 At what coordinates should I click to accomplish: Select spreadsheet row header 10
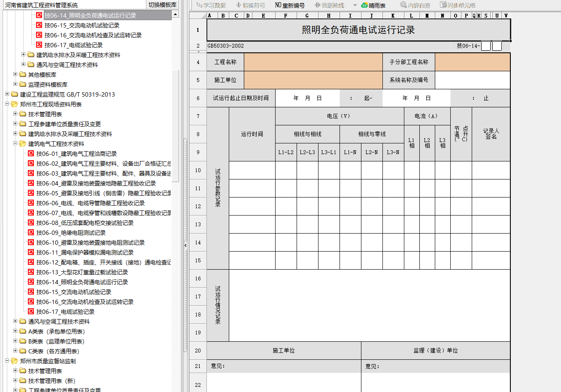point(198,170)
